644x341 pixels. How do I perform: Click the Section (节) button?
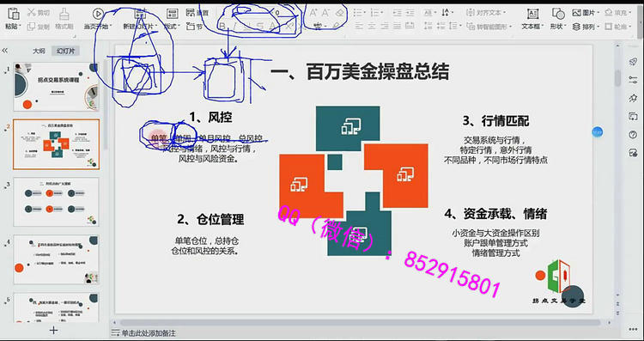coord(195,27)
